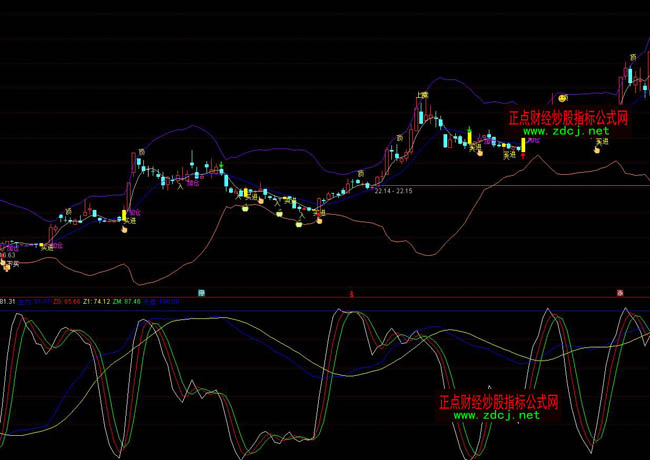Click the upper red 正点财经炒股指标公式网 title

click(x=568, y=117)
